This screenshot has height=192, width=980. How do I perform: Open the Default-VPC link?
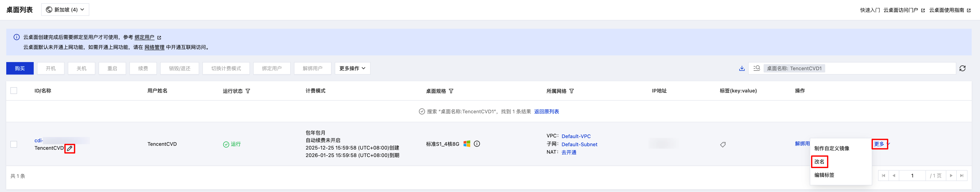(576, 136)
